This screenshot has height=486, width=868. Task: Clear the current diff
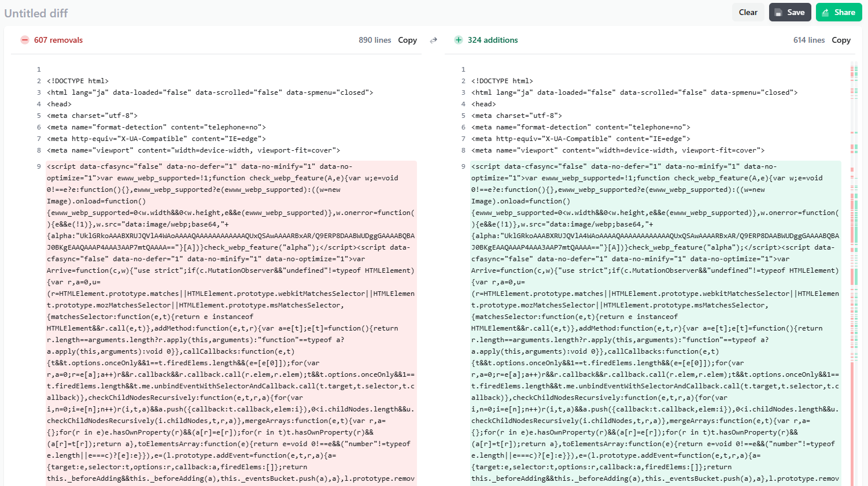point(748,12)
